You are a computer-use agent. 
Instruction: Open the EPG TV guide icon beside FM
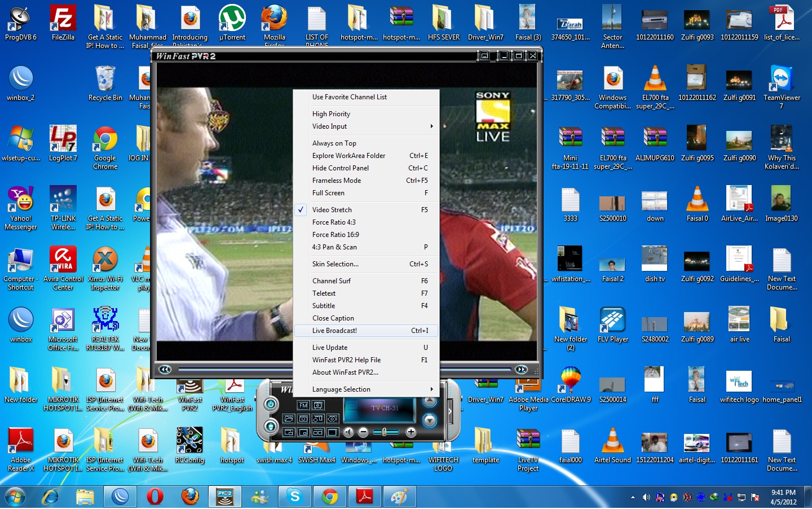318,405
